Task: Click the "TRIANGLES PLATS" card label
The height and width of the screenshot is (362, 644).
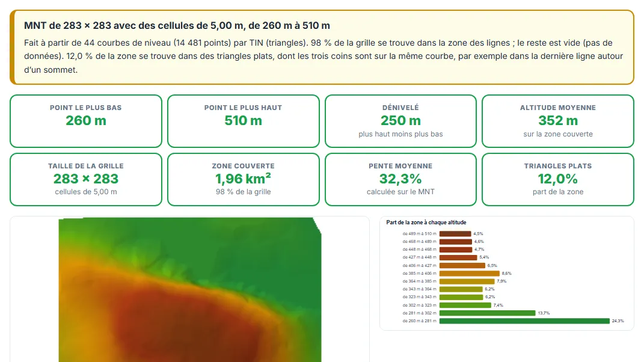Action: (558, 166)
